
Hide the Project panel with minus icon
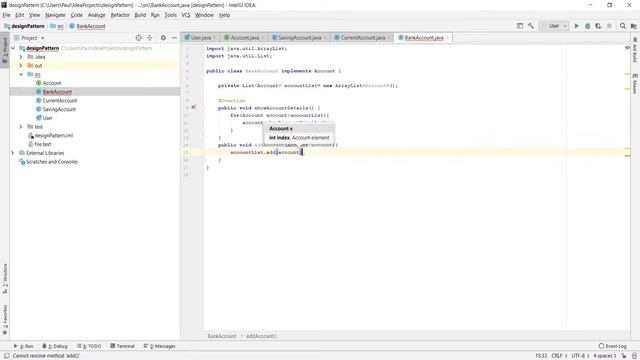[174, 38]
